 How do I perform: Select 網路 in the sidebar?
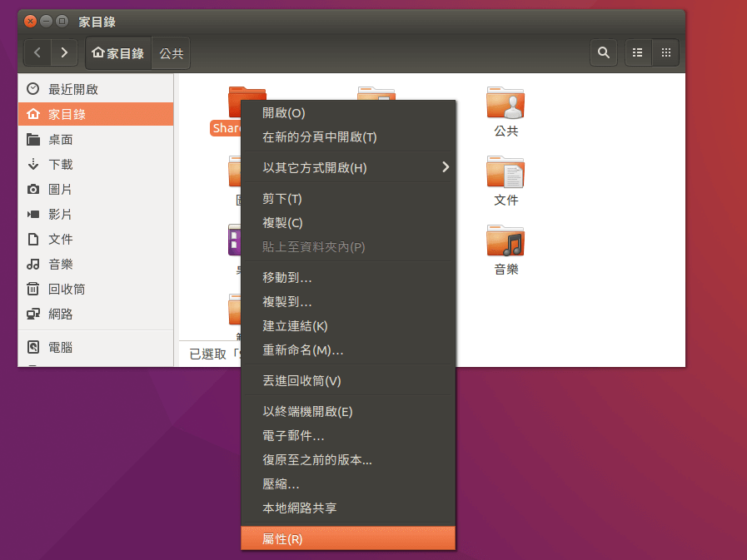click(60, 314)
